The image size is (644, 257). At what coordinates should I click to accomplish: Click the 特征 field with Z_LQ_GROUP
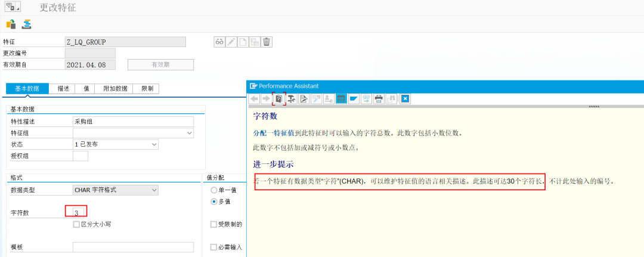[x=125, y=42]
